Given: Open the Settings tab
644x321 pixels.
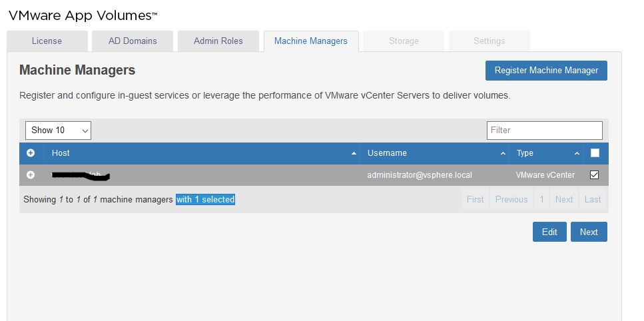Looking at the screenshot, I should pos(489,41).
